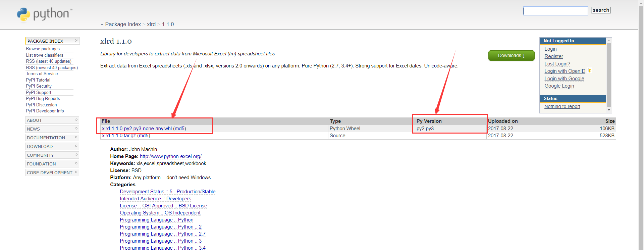
Task: Expand the ABOUT sidebar menu
Action: [x=52, y=120]
